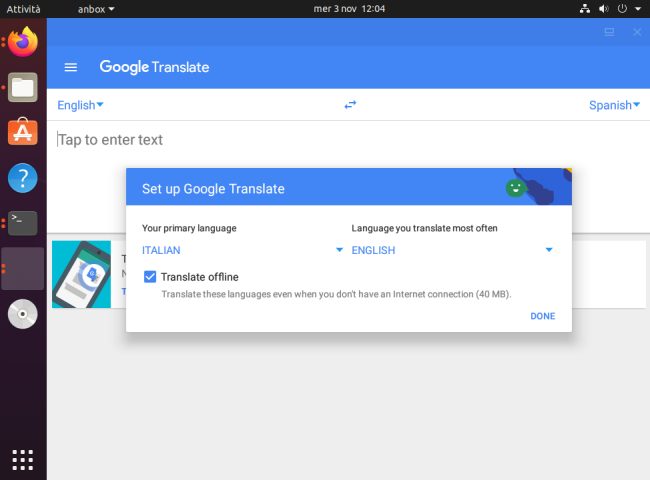The image size is (650, 480).
Task: Tap the enter text input field
Action: (300, 140)
